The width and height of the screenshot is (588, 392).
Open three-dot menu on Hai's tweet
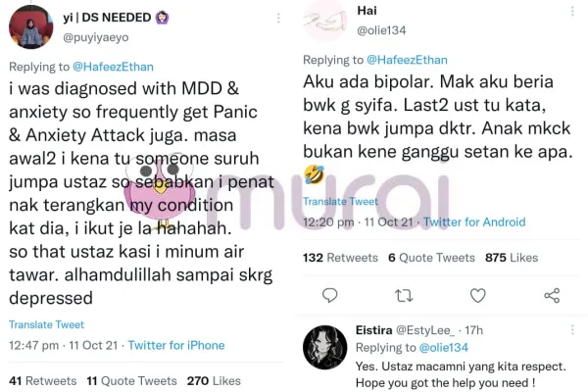click(x=572, y=11)
